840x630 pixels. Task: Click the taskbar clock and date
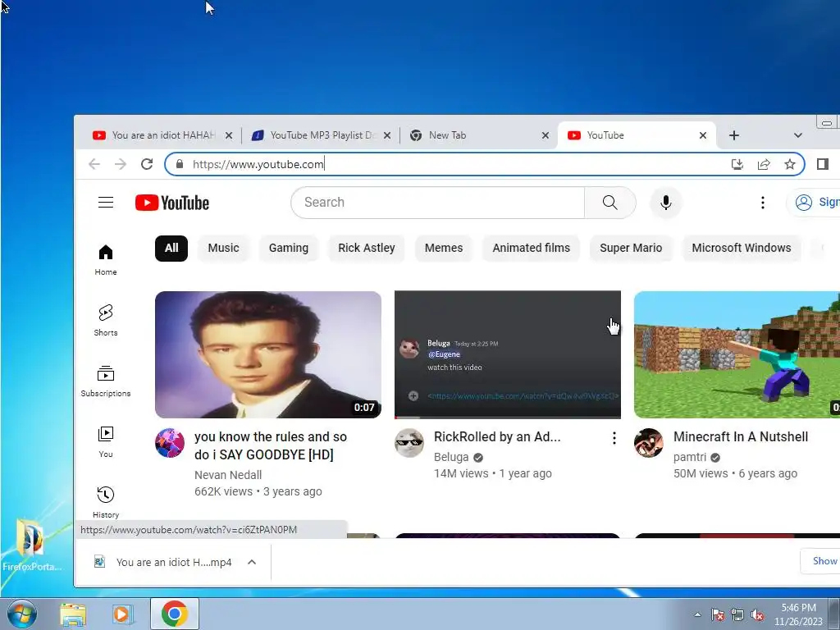(798, 614)
